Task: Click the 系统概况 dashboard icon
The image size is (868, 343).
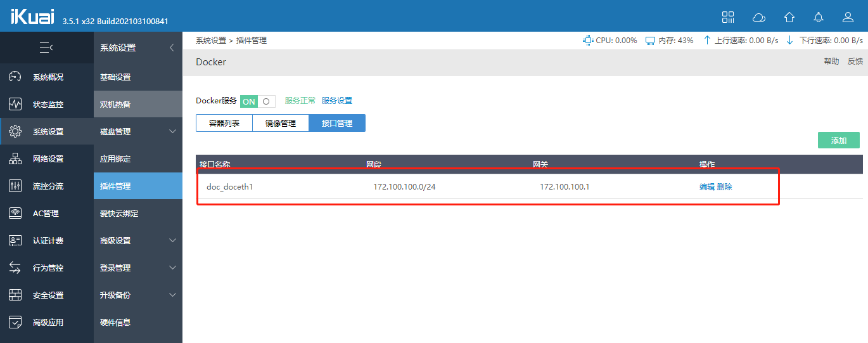Action: [15, 77]
